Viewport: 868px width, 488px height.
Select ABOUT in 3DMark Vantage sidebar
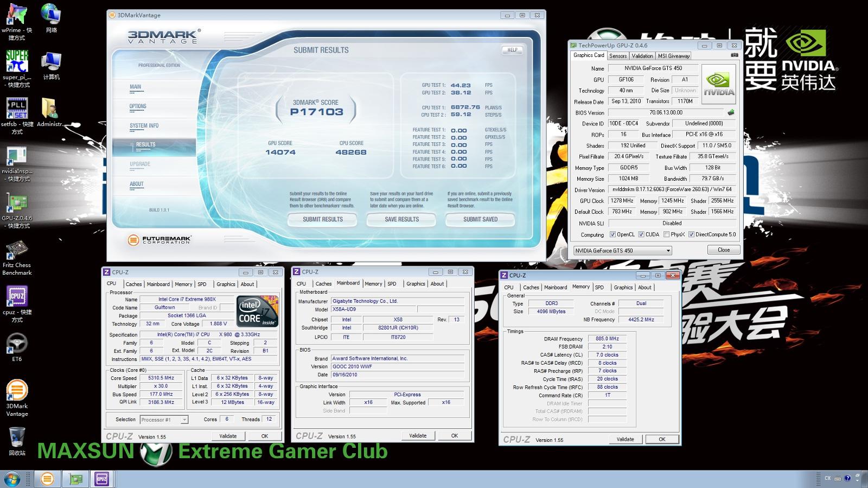pyautogui.click(x=137, y=184)
